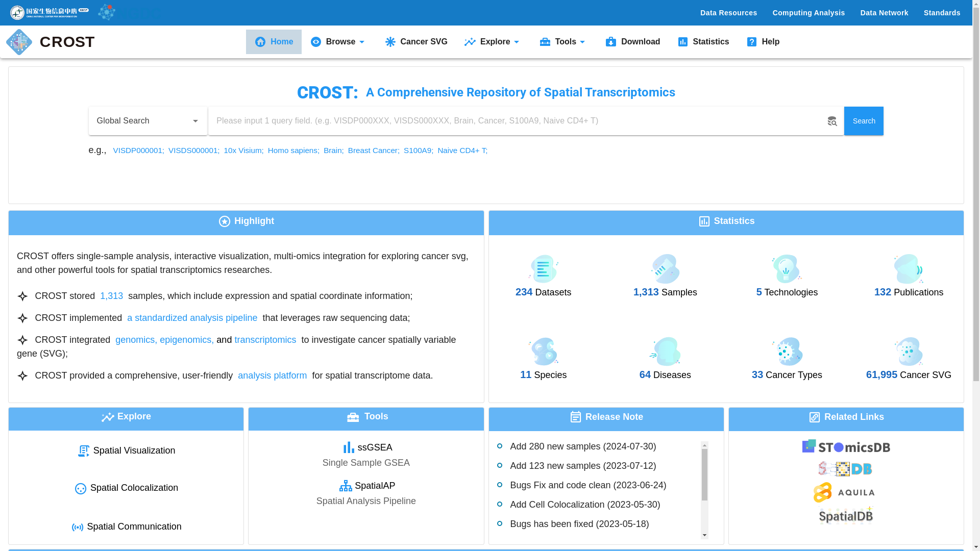Click the BIG data center logo icon
This screenshot has height=551, width=980.
click(x=107, y=12)
